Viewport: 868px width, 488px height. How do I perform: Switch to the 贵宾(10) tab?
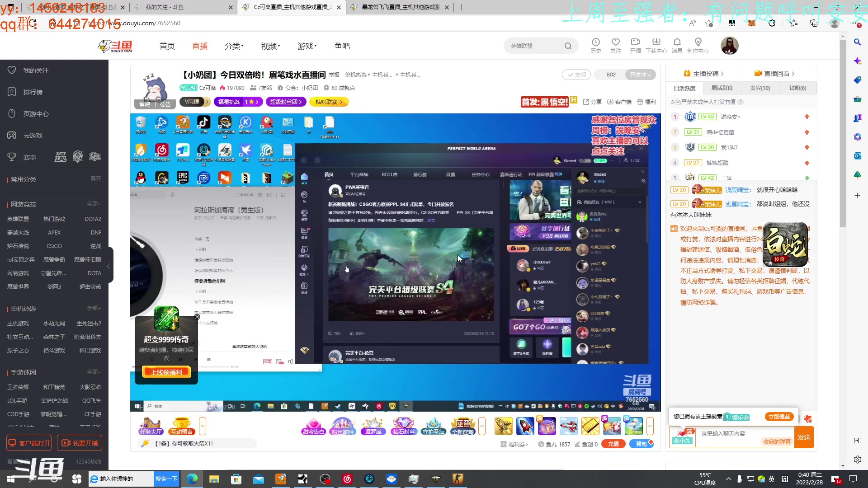pos(760,88)
